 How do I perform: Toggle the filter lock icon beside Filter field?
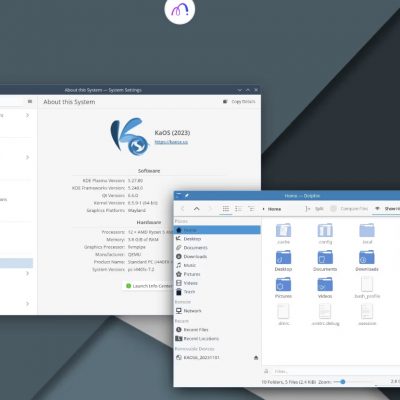(x=266, y=371)
